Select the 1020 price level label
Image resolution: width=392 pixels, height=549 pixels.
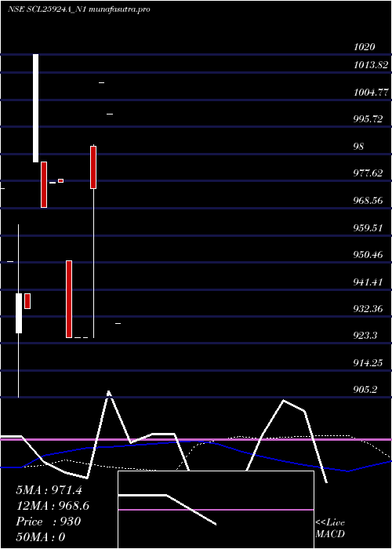coord(365,46)
